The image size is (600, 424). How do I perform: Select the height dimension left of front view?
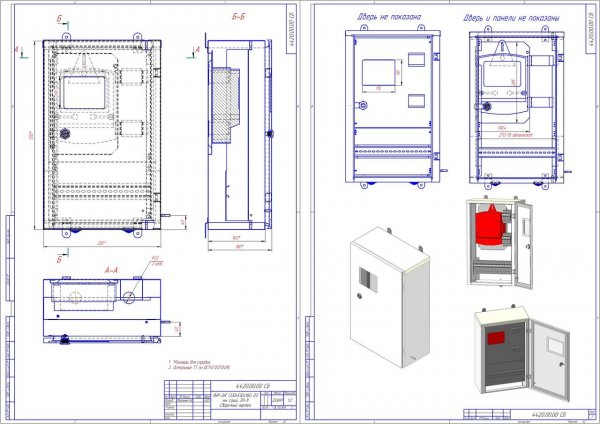click(30, 134)
